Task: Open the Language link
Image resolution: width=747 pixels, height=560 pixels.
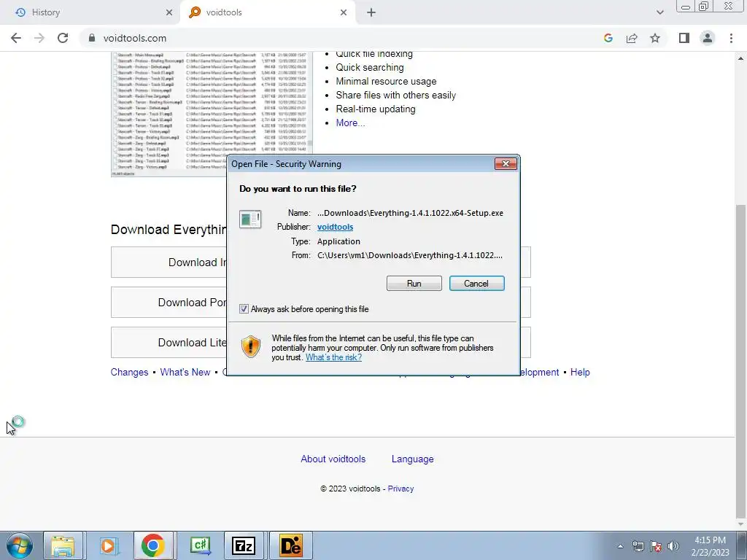Action: (x=413, y=459)
